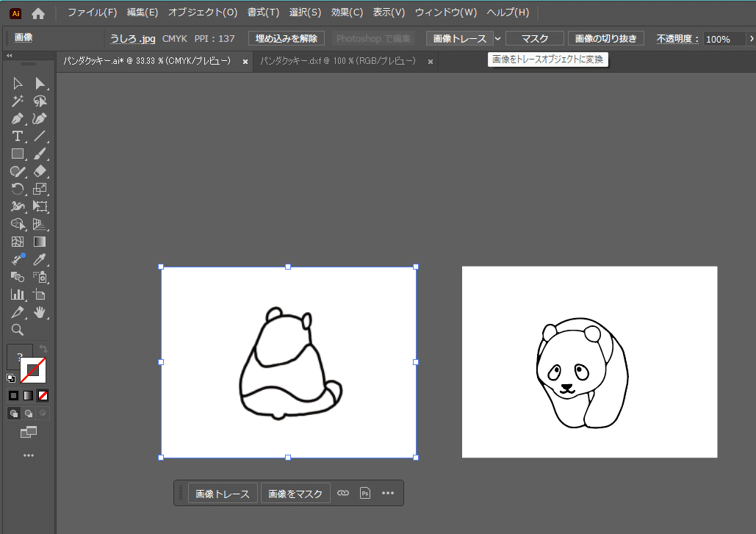
Task: Pick the Eyedropper tool
Action: tap(40, 259)
